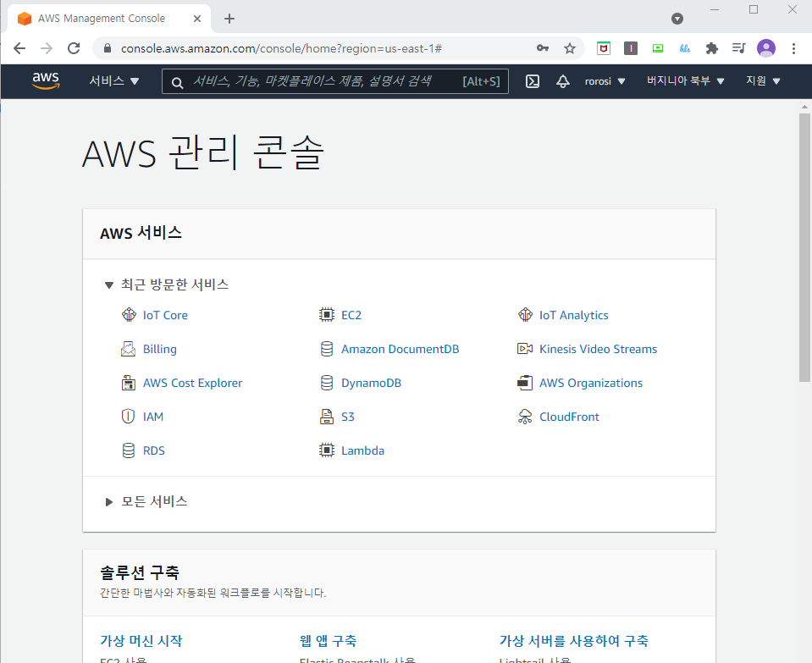Open AWS Cost Explorer link
Image resolution: width=812 pixels, height=663 pixels.
193,383
